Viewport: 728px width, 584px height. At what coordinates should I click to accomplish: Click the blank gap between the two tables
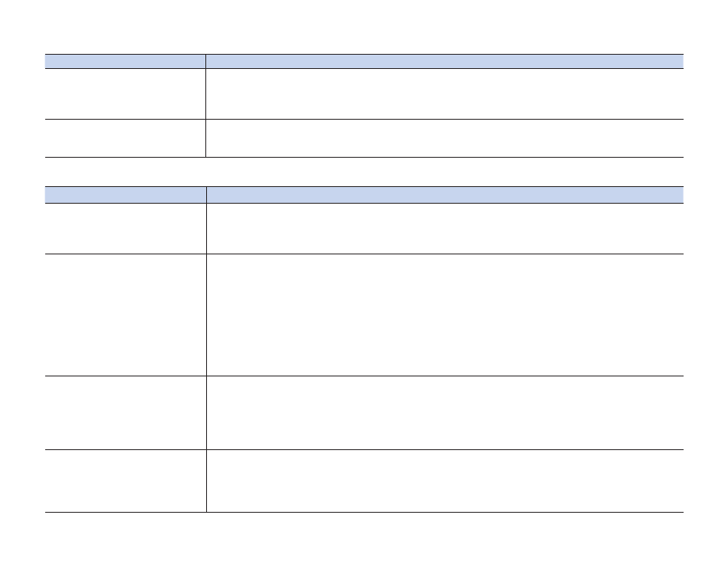(364, 171)
